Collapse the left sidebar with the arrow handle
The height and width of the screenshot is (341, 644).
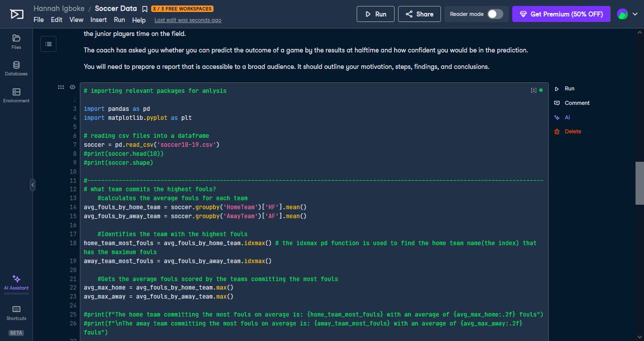click(32, 185)
